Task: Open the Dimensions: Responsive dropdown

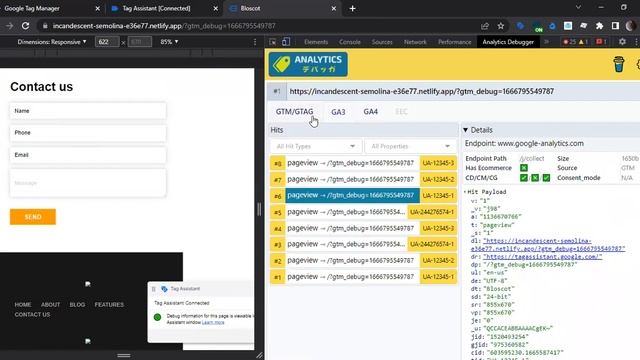Action: [52, 42]
